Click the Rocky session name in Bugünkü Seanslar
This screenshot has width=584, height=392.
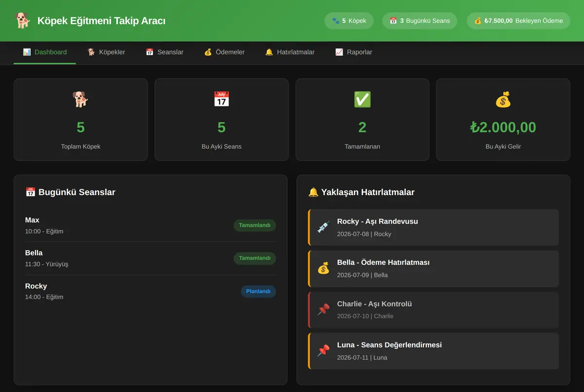pyautogui.click(x=36, y=286)
